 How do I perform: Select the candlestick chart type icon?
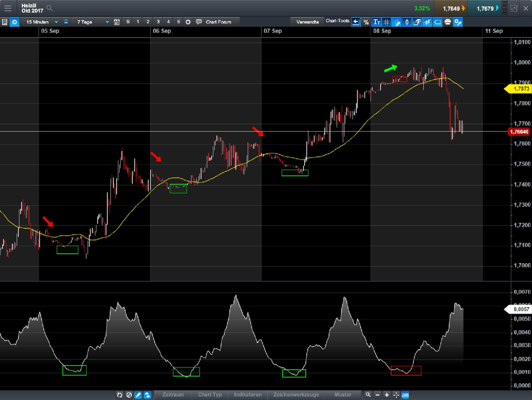click(407, 22)
